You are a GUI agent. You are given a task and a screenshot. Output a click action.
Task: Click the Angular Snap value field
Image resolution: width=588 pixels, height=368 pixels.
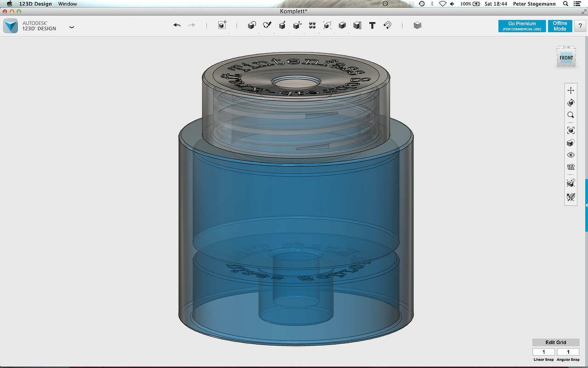(568, 352)
